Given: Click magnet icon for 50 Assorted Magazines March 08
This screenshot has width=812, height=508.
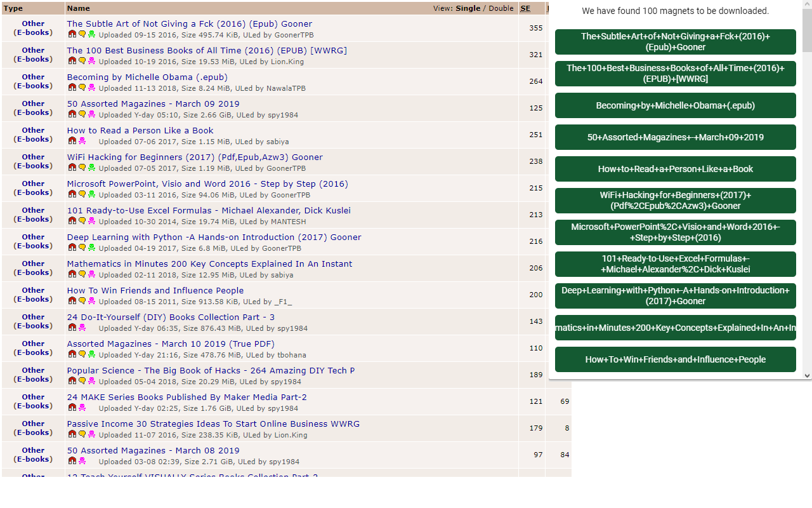Looking at the screenshot, I should (x=72, y=461).
